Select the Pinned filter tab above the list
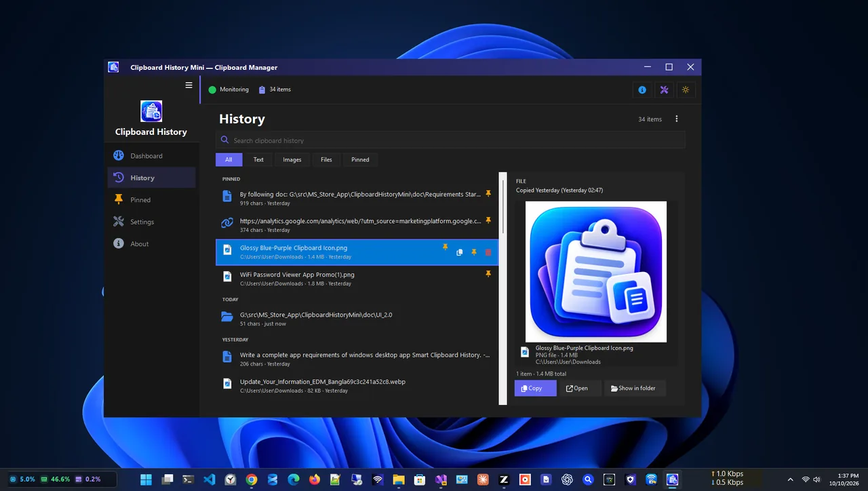 [360, 160]
